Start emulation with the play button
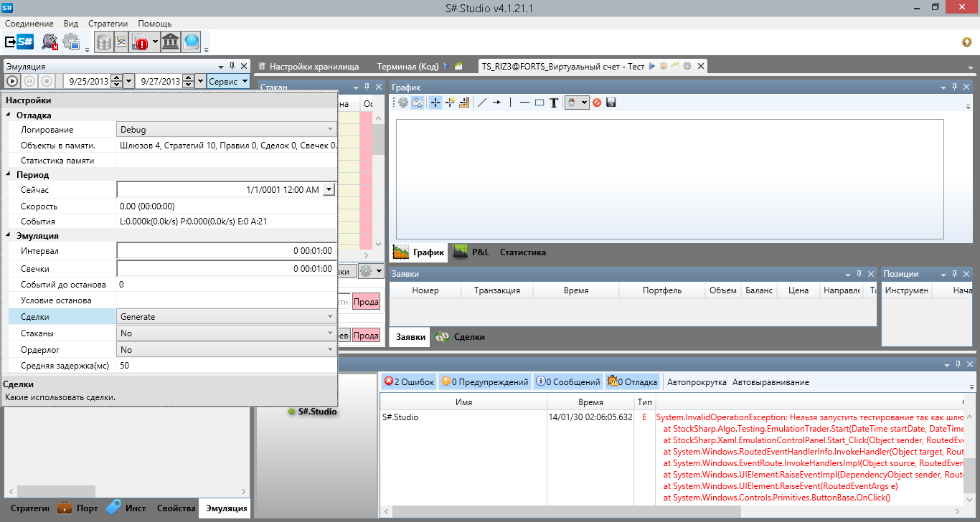 (12, 81)
